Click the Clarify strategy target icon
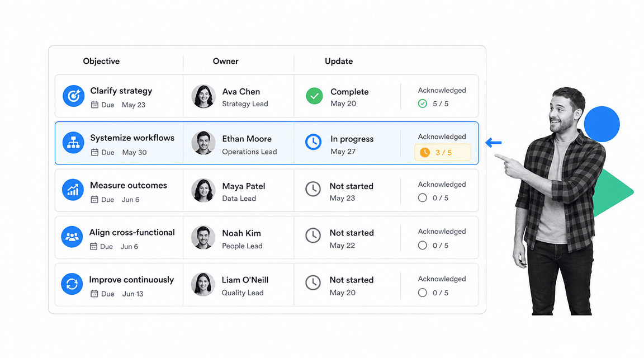 point(74,96)
